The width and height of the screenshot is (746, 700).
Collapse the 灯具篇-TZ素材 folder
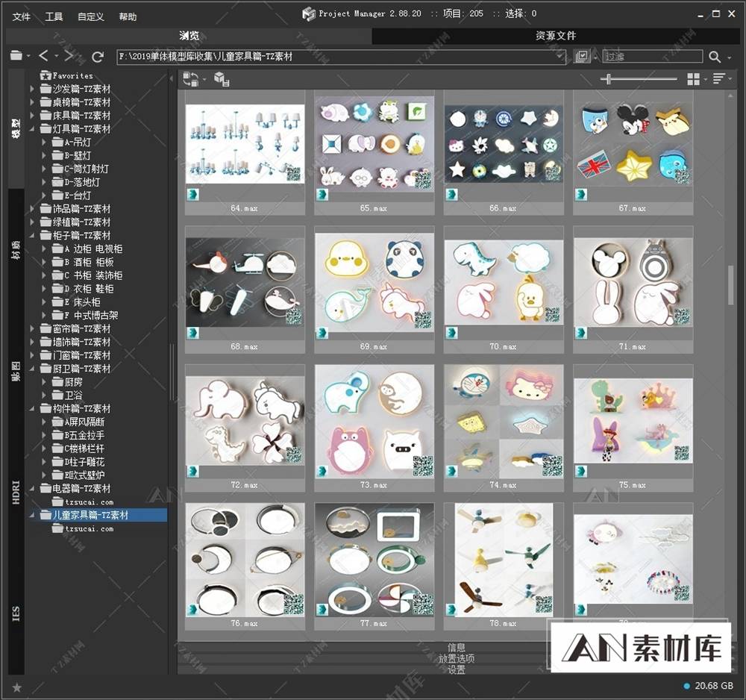[x=32, y=129]
